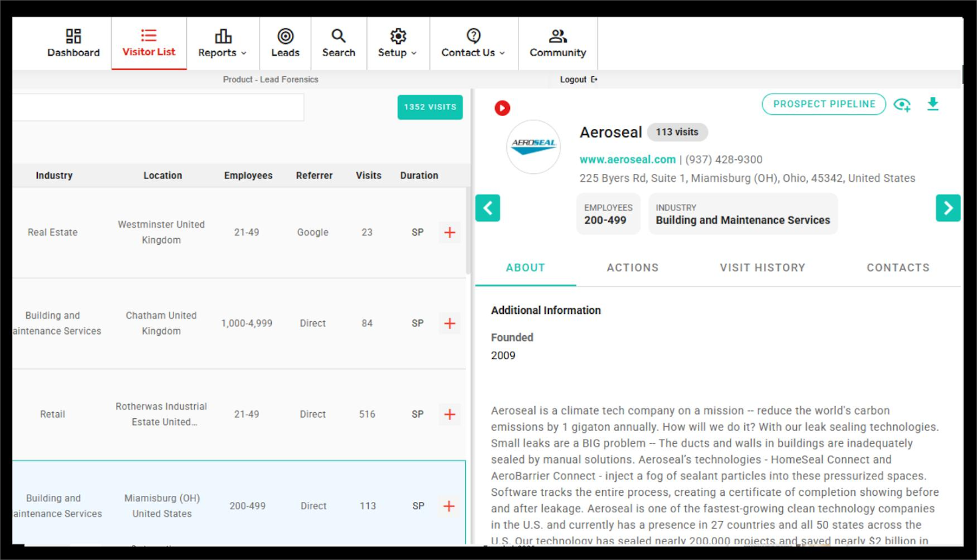Image resolution: width=977 pixels, height=560 pixels.
Task: Select the Westminster United Kingdom location cell
Action: pos(161,232)
